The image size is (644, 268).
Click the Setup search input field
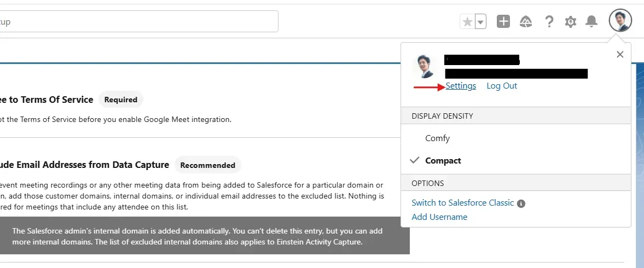[x=137, y=22]
